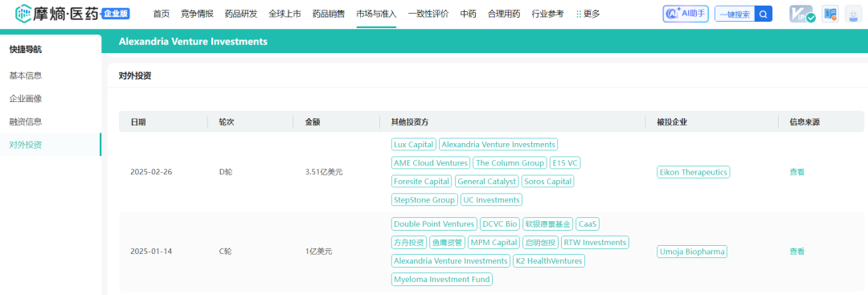Click the 轮次 column header
The width and height of the screenshot is (868, 295).
pyautogui.click(x=227, y=122)
